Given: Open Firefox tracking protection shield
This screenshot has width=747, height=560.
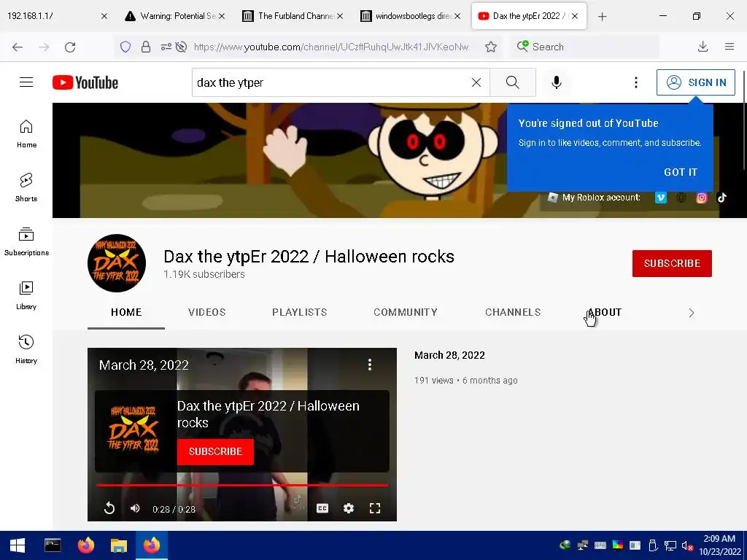Looking at the screenshot, I should click(x=125, y=47).
